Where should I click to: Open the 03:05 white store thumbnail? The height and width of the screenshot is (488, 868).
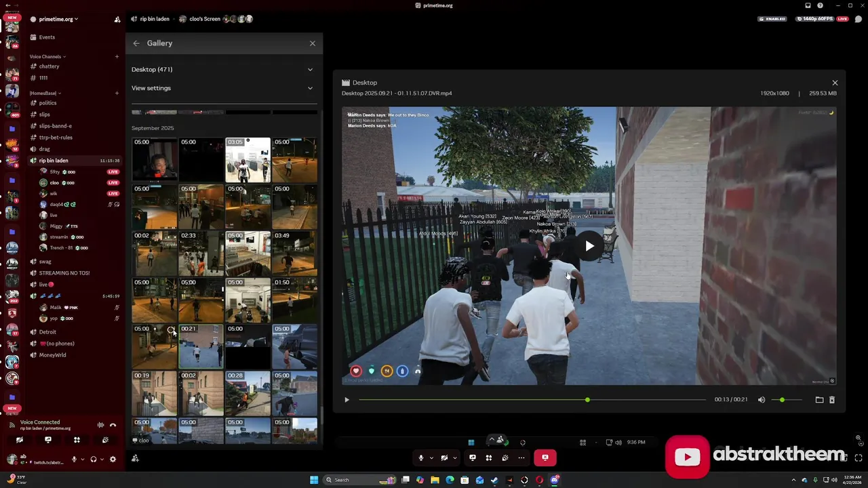pos(248,160)
